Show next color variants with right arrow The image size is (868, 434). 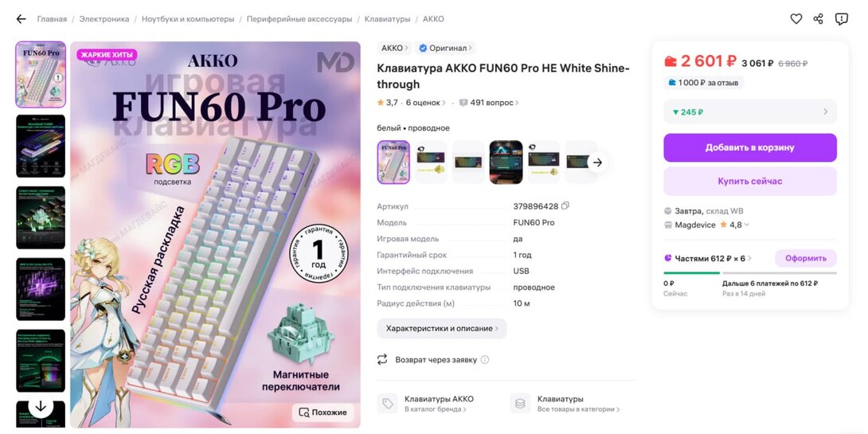click(597, 162)
